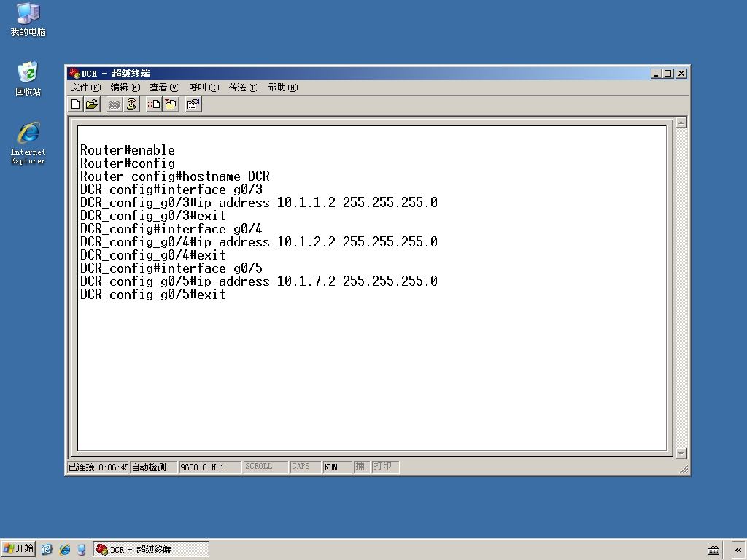Click the window resize grip corner
Viewport: 747px width, 560px height.
tap(684, 470)
